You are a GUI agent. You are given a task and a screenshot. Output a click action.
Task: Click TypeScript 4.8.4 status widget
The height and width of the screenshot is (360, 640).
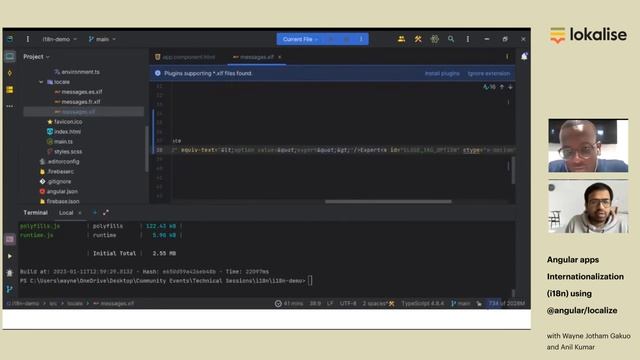(422, 304)
